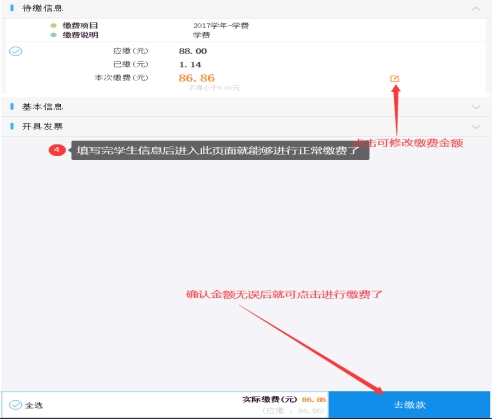Click the 去缴款 pay button
Screen dimensions: 492x419
(409, 405)
